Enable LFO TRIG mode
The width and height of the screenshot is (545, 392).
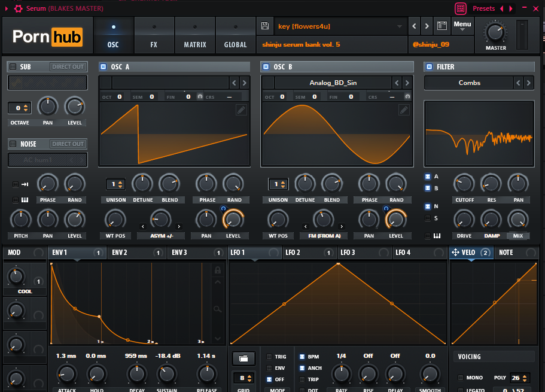click(x=269, y=357)
